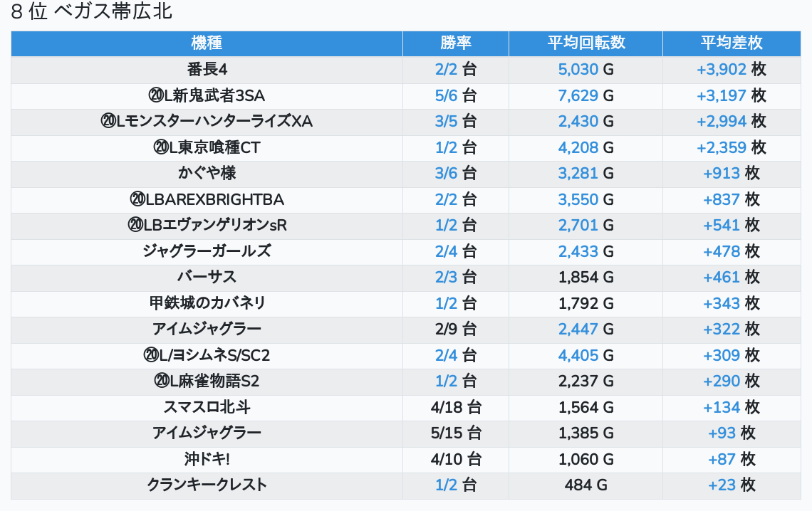812x511 pixels.
Task: Select the +2,994 average difference link
Action: pos(721,121)
